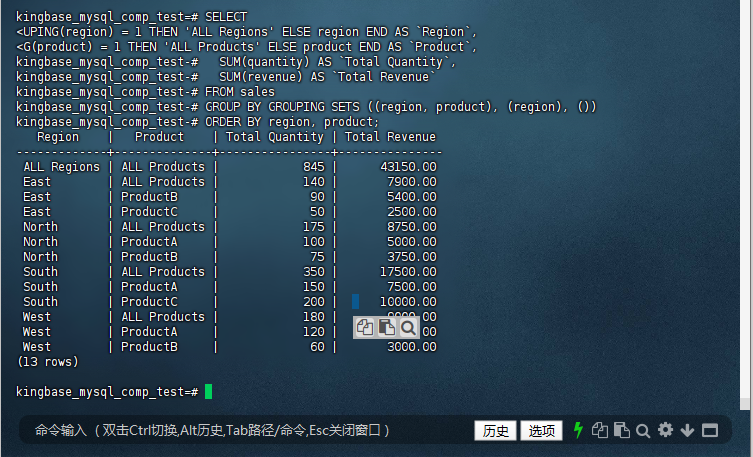This screenshot has height=457, width=753.
Task: Click search icon in floating selection popup
Action: [x=408, y=328]
